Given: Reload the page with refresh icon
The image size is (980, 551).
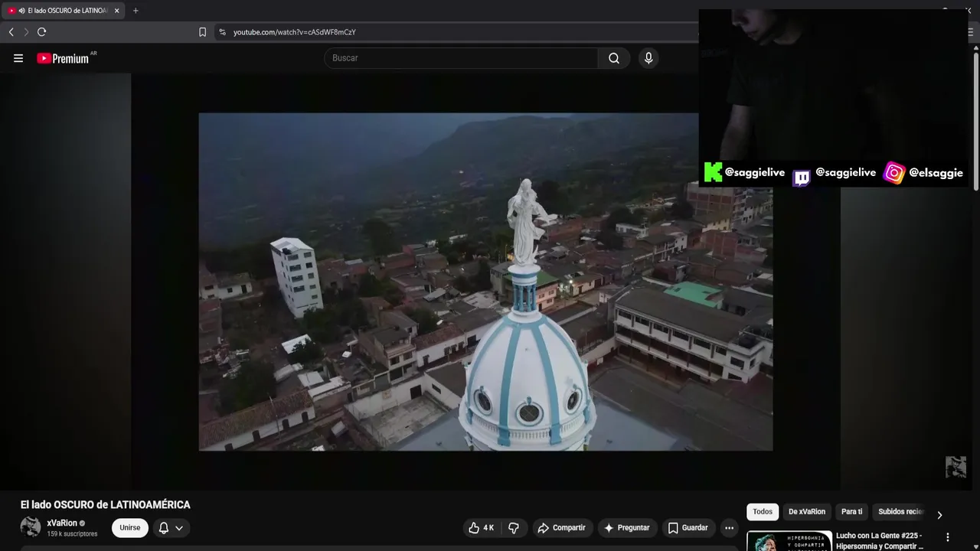Looking at the screenshot, I should pos(42,32).
